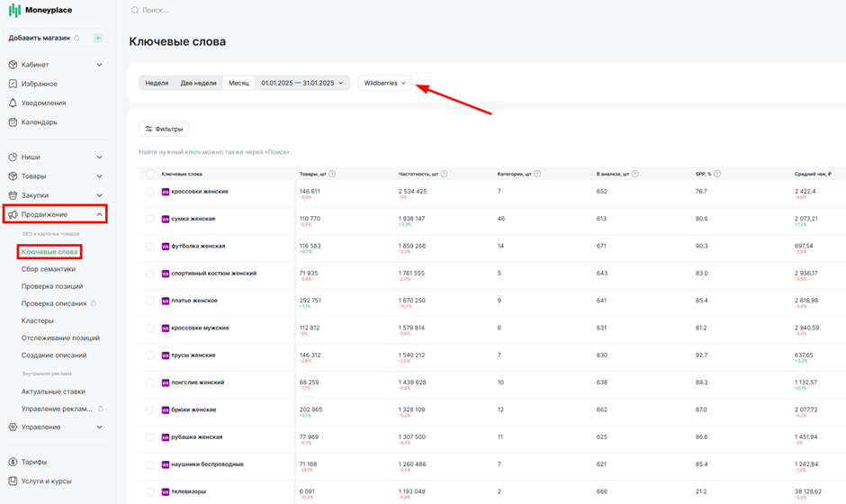Screen dimensions: 846x504
Task: Click the green plus icon beside Добавить магазин
Action: click(x=98, y=38)
